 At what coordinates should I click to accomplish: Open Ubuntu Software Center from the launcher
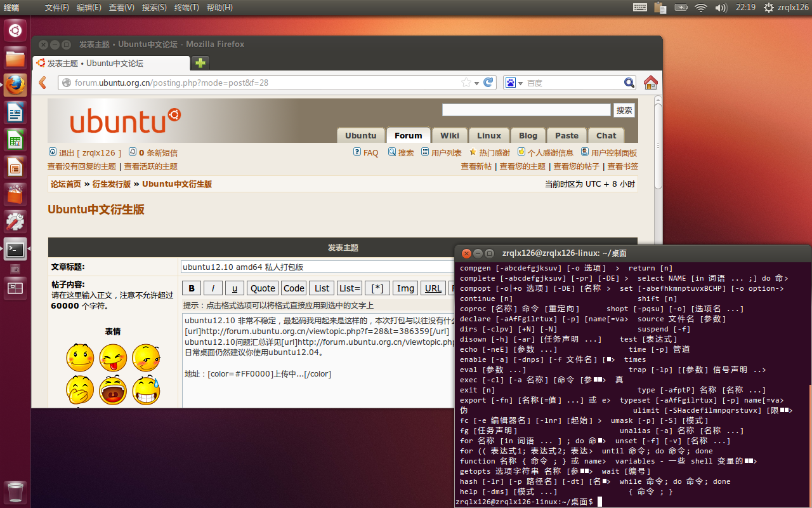15,195
